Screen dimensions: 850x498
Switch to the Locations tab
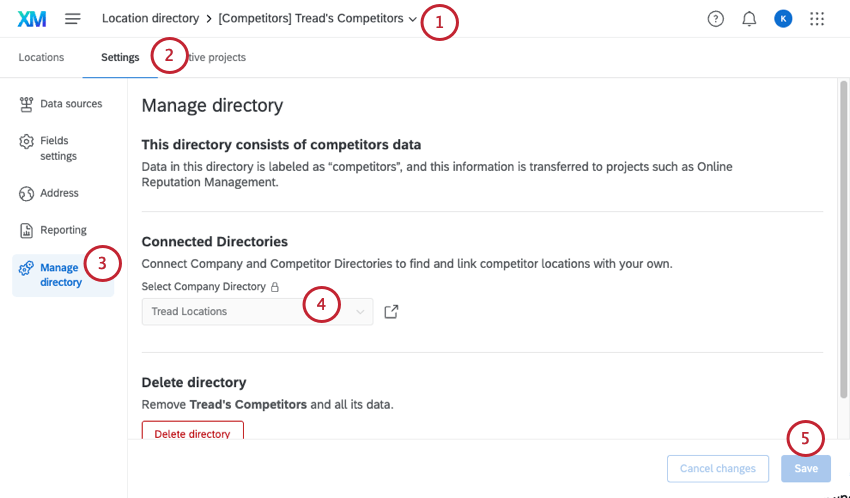point(41,58)
